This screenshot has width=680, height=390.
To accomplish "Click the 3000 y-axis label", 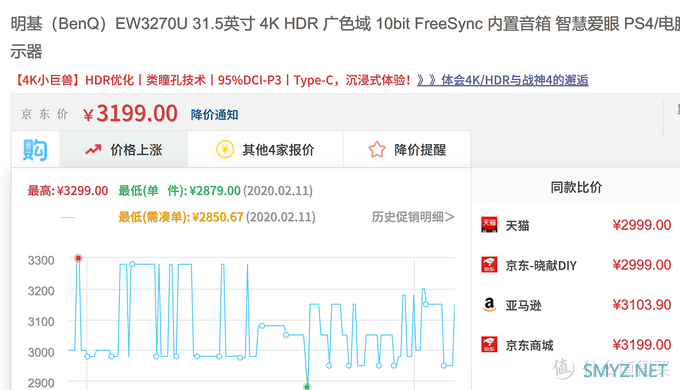I will [x=41, y=352].
